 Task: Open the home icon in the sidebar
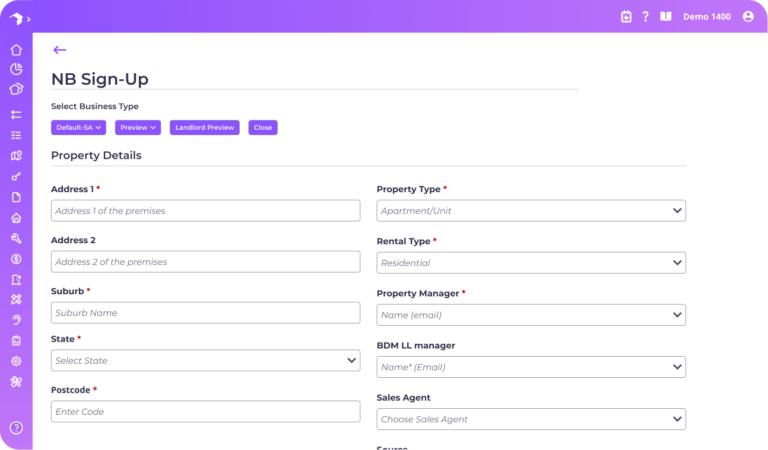(x=16, y=50)
